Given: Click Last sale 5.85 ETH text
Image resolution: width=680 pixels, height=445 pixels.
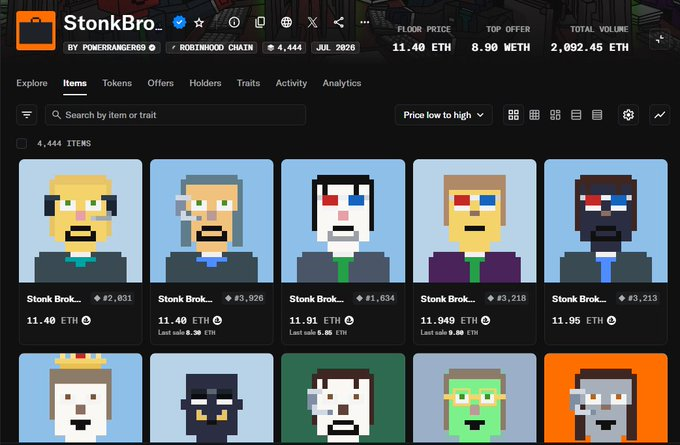Looking at the screenshot, I should click(x=318, y=333).
